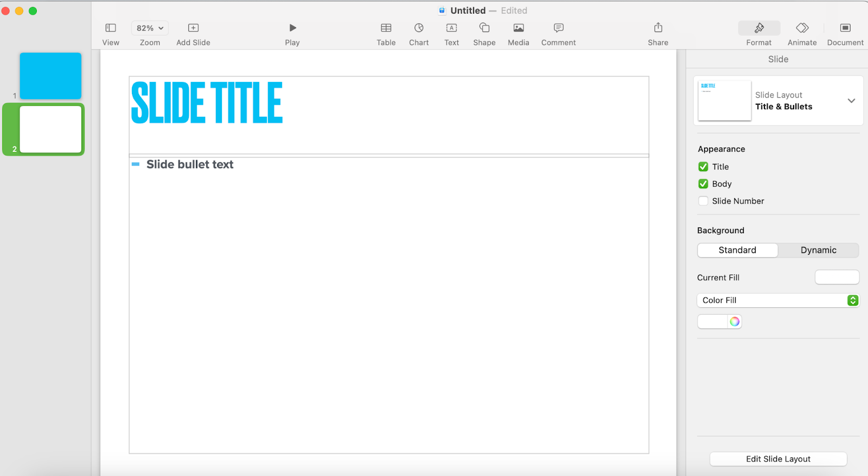Viewport: 868px width, 476px height.
Task: Select the Dynamic background option
Action: click(818, 250)
